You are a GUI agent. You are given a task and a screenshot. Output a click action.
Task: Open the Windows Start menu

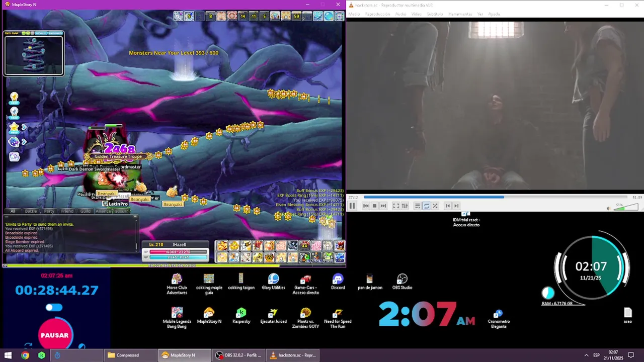[x=8, y=355]
